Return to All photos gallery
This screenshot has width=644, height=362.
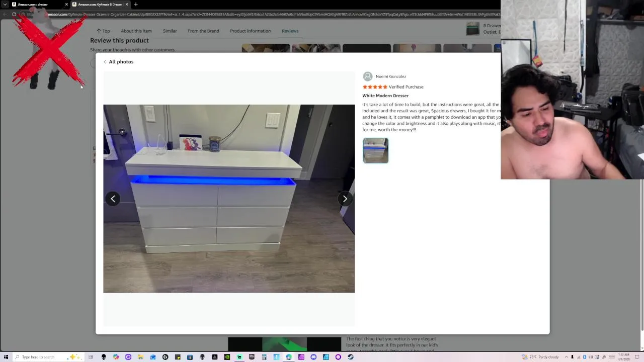click(119, 61)
